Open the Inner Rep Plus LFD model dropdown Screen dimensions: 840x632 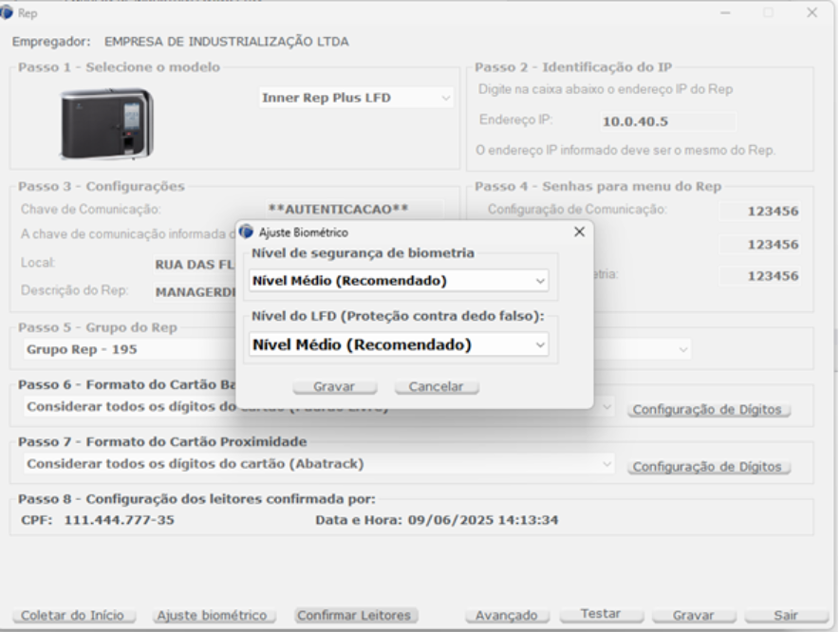[355, 98]
